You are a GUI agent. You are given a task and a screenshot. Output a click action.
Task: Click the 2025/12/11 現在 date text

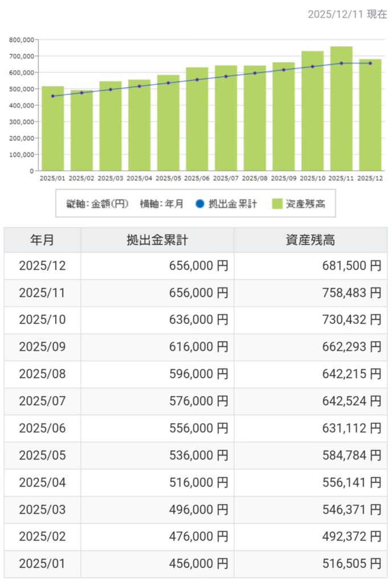point(347,15)
